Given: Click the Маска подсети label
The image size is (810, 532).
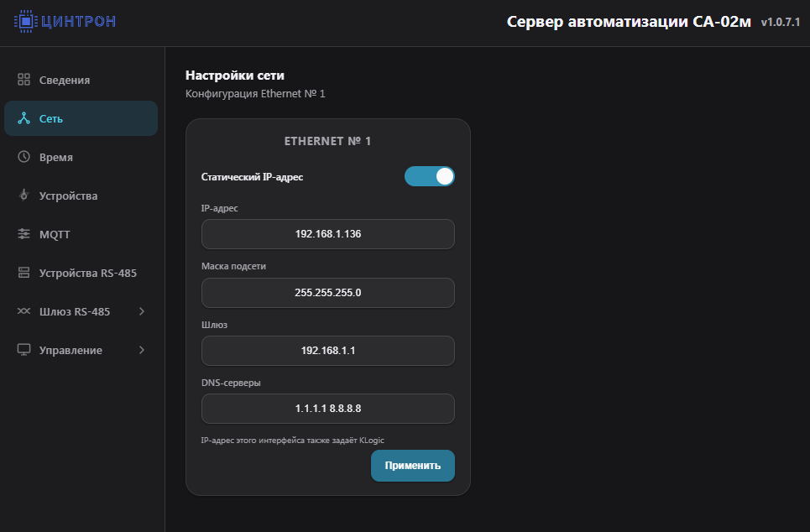Looking at the screenshot, I should [233, 266].
